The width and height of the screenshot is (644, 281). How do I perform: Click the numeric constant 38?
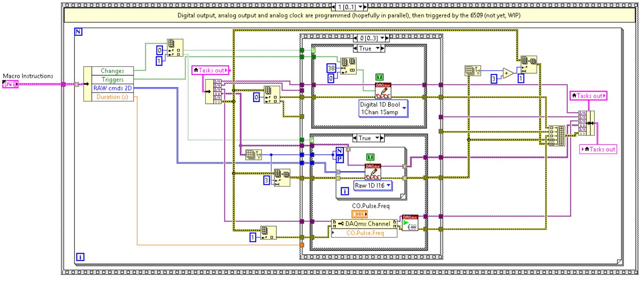pyautogui.click(x=331, y=68)
